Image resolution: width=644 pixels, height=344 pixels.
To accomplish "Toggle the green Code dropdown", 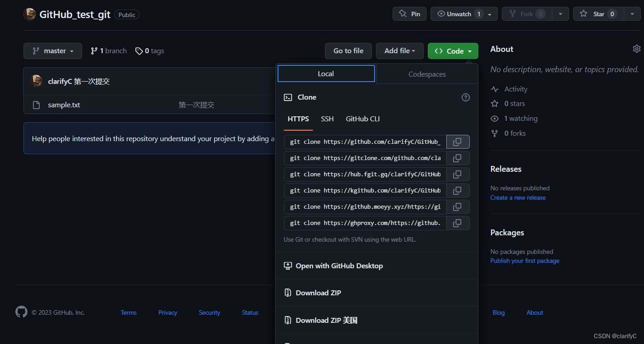I will point(453,51).
